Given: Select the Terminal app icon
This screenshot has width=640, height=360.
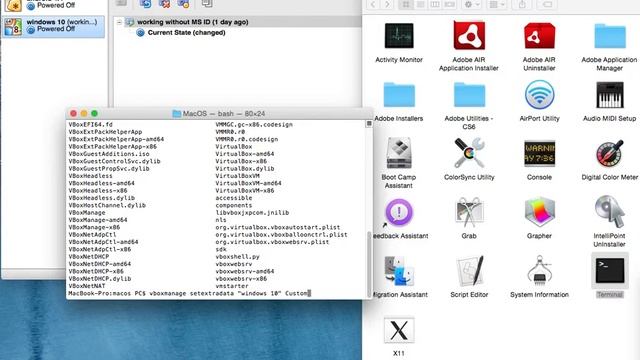Looking at the screenshot, I should [610, 271].
